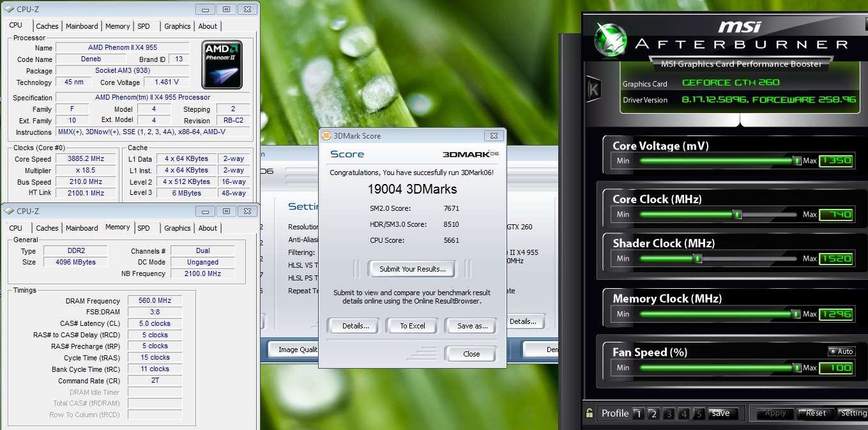
Task: Click the Command Rate 2T value
Action: [x=155, y=381]
